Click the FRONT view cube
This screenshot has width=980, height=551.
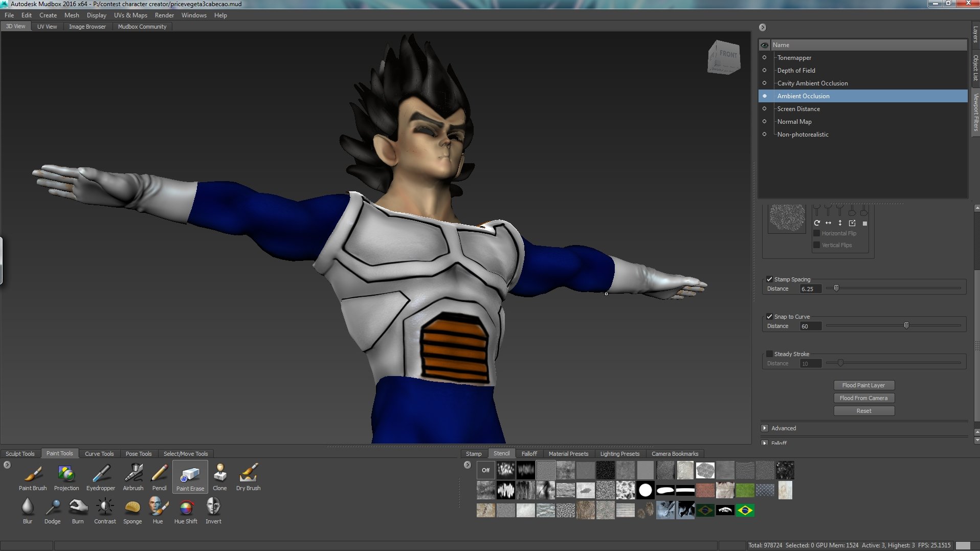(x=724, y=57)
